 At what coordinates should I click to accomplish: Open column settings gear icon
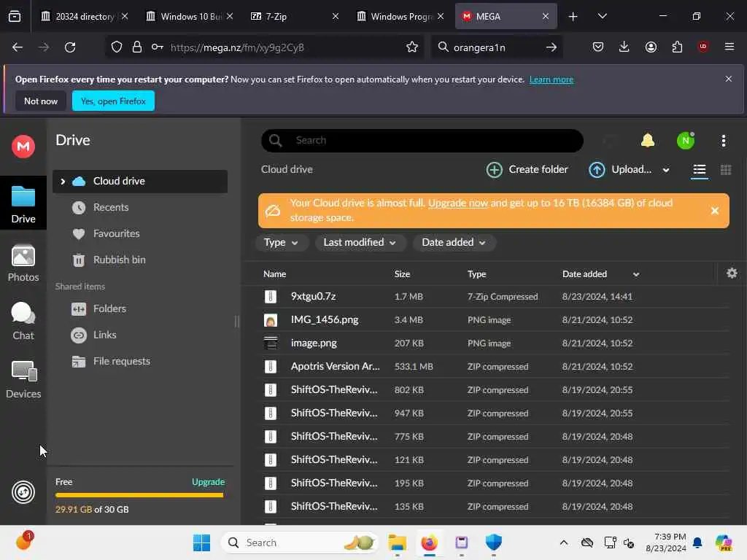732,273
